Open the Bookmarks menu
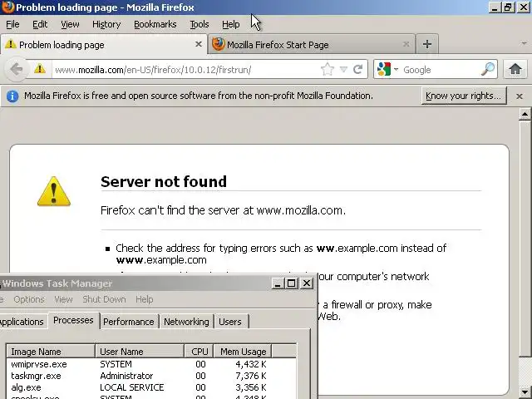The image size is (532, 399). (x=155, y=24)
